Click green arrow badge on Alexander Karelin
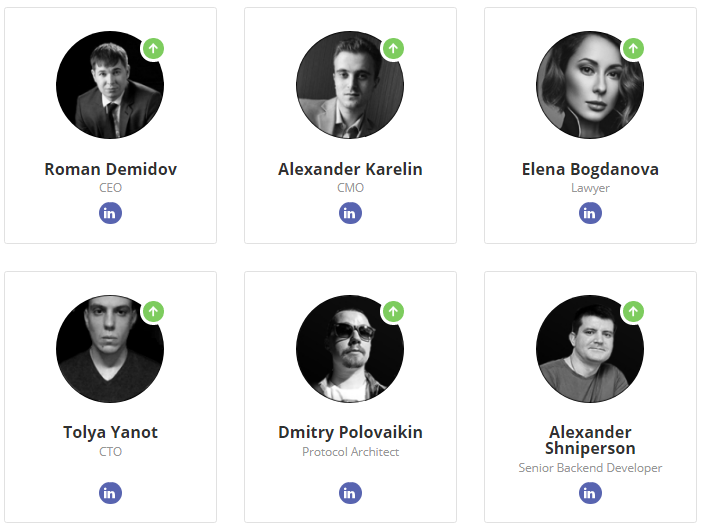The height and width of the screenshot is (529, 704). 393,48
